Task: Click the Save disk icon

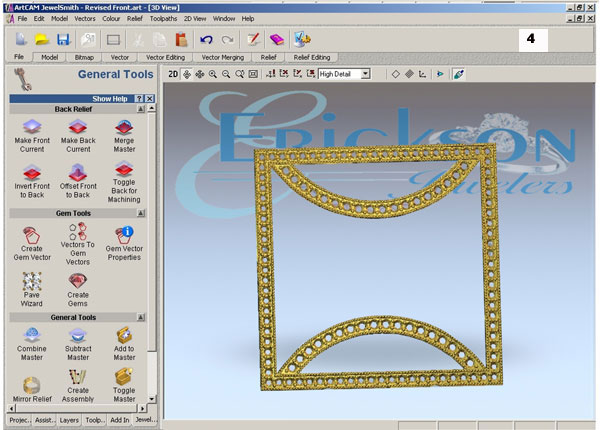Action: tap(63, 39)
